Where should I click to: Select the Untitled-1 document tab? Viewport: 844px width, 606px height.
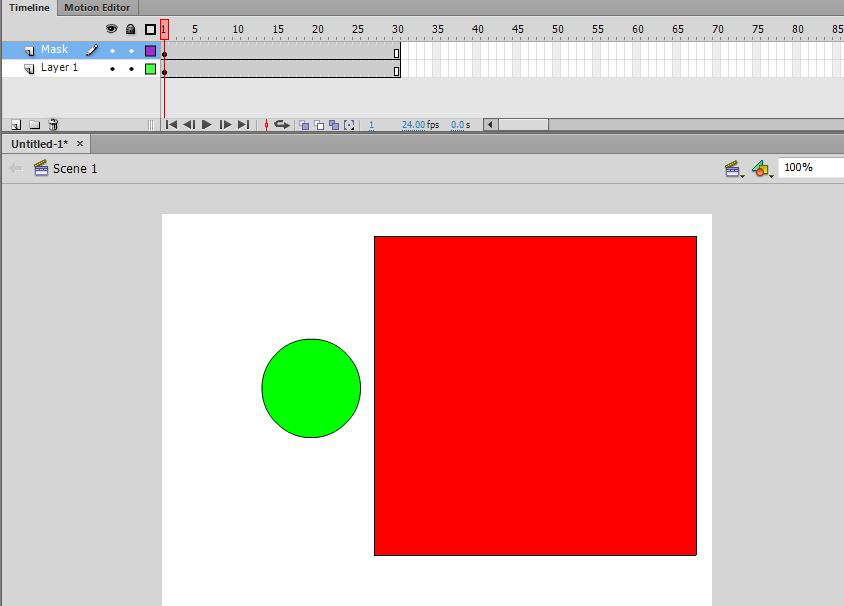point(39,144)
